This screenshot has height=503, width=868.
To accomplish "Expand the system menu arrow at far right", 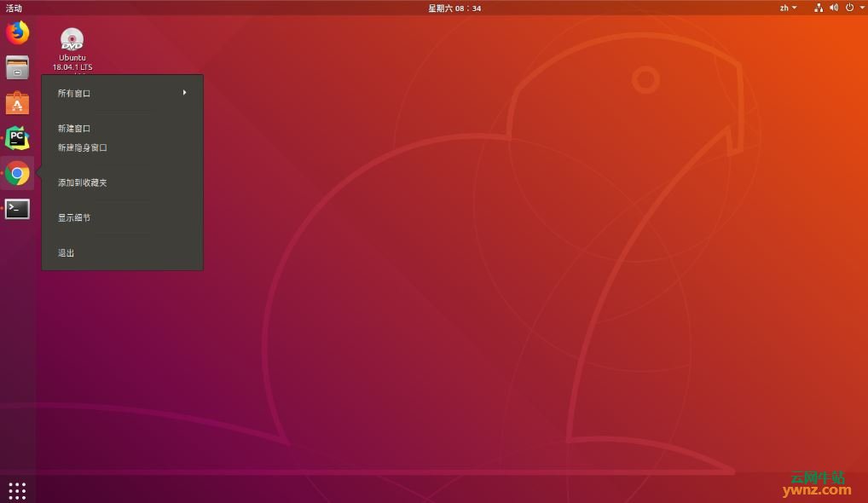I will pos(862,8).
